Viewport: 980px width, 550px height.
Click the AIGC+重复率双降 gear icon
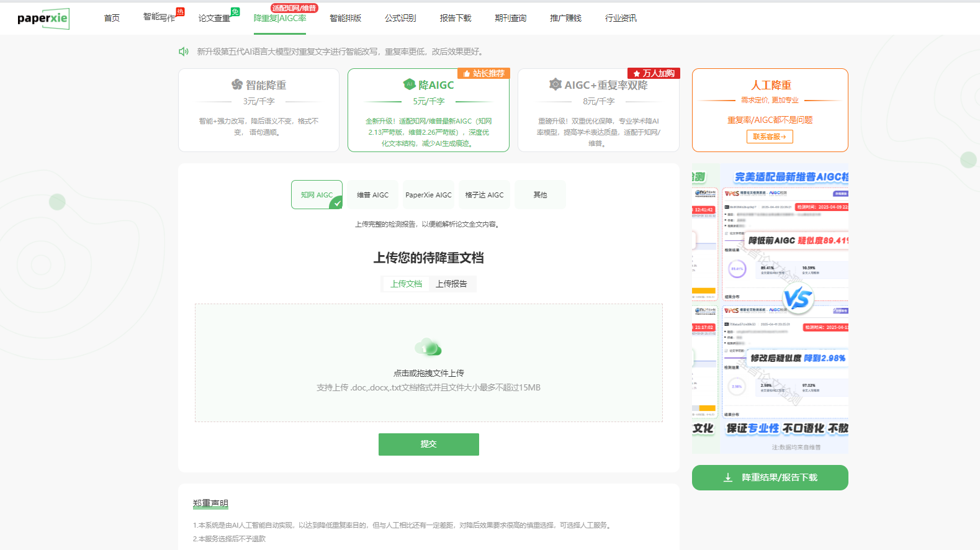[x=555, y=84]
